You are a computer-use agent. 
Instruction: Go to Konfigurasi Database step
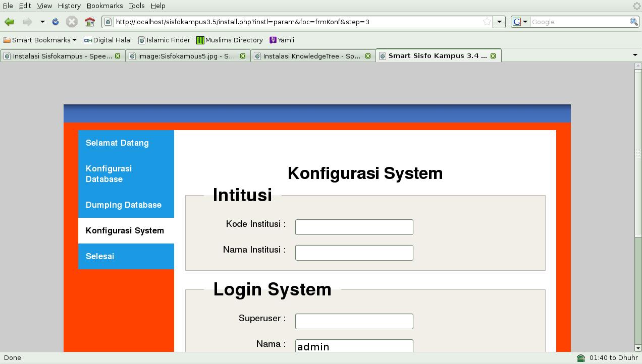coord(109,174)
